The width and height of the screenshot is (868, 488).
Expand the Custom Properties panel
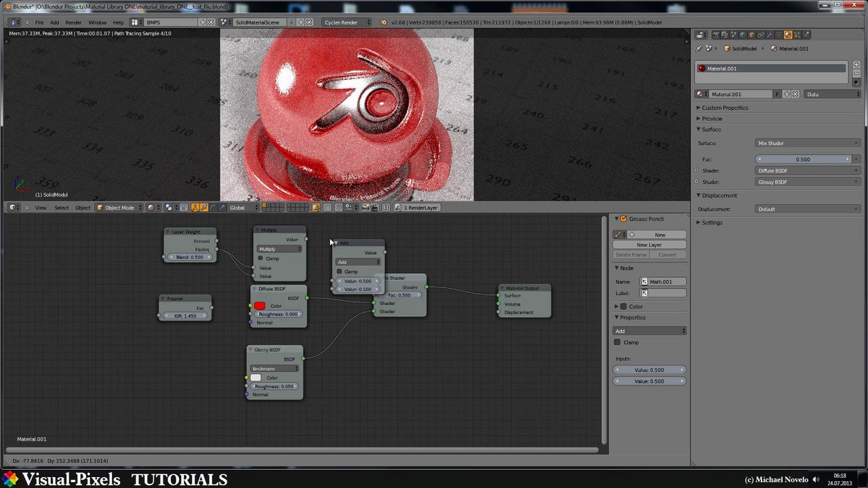tap(725, 108)
